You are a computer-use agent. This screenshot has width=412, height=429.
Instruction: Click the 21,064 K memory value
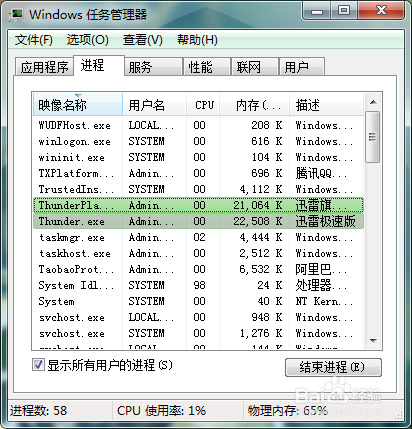tap(258, 205)
